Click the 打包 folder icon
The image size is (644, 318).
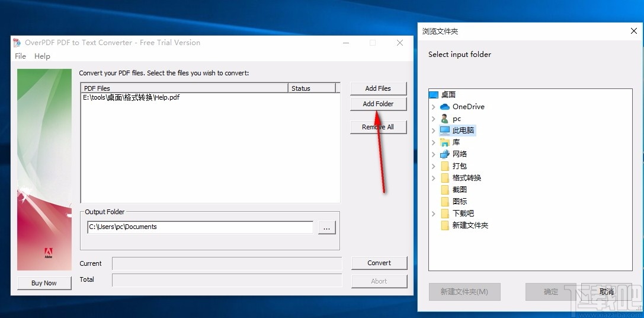445,166
